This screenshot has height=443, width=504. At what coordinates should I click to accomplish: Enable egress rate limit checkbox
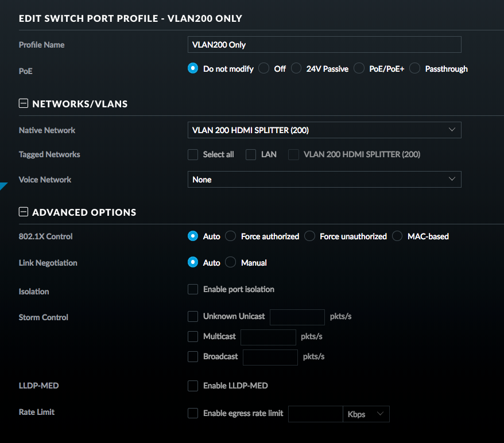tap(193, 413)
